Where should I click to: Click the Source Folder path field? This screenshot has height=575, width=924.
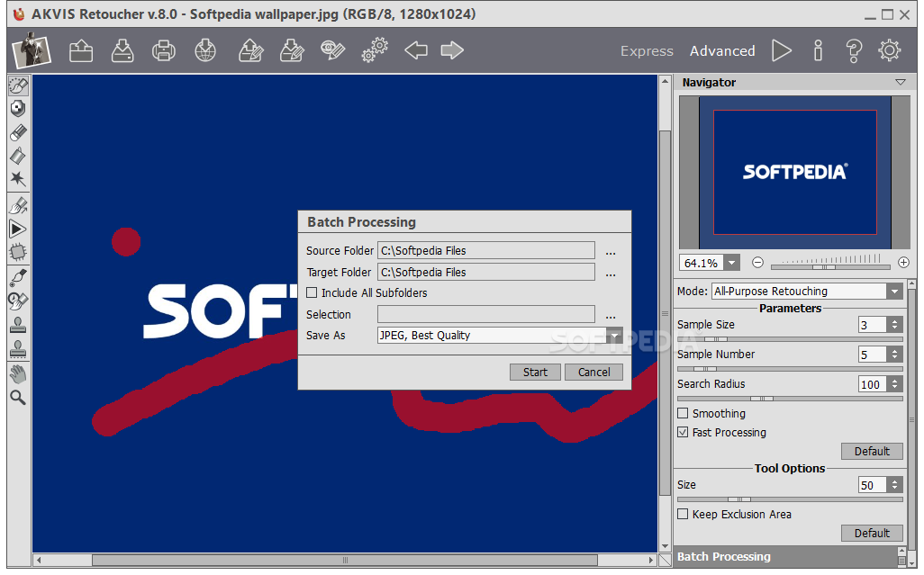click(486, 250)
